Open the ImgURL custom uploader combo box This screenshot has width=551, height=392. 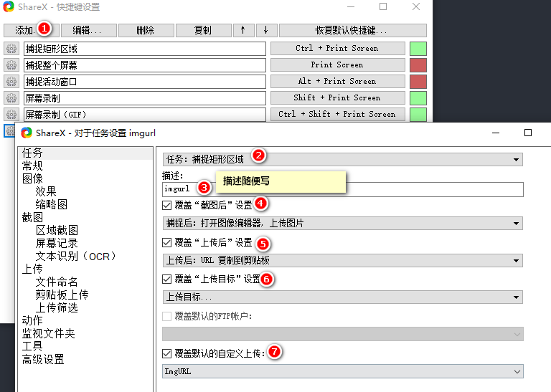point(342,372)
